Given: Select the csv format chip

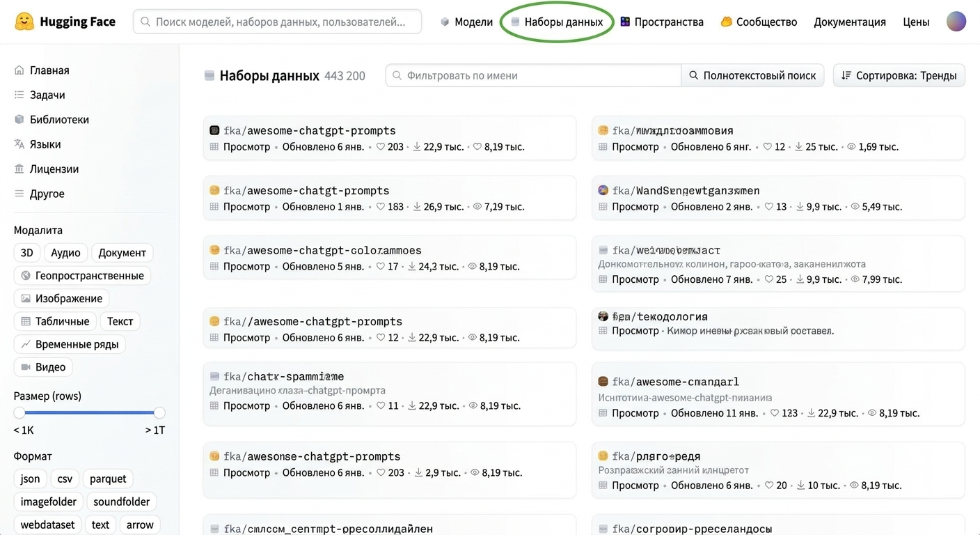Looking at the screenshot, I should tap(65, 479).
